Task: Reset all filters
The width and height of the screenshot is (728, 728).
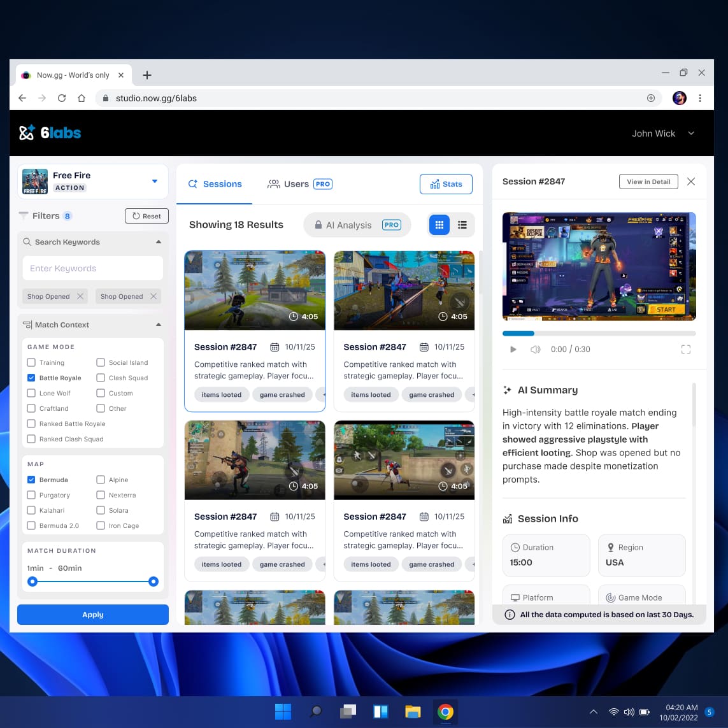Action: (146, 216)
